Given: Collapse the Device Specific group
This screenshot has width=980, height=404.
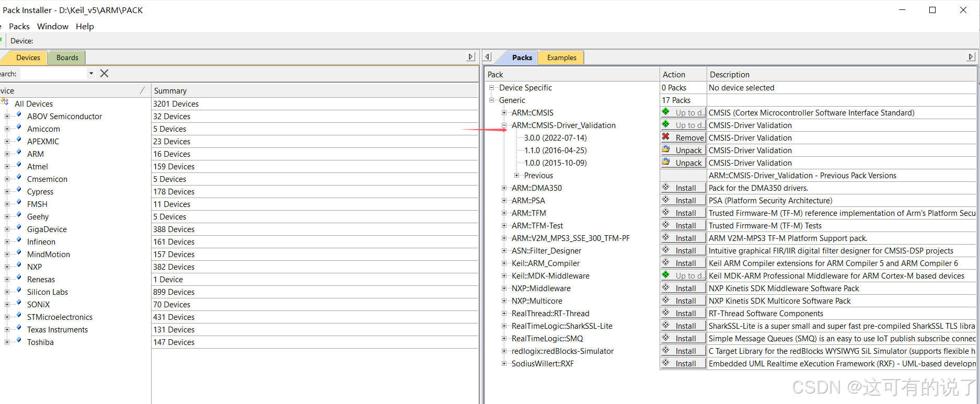Looking at the screenshot, I should point(491,87).
